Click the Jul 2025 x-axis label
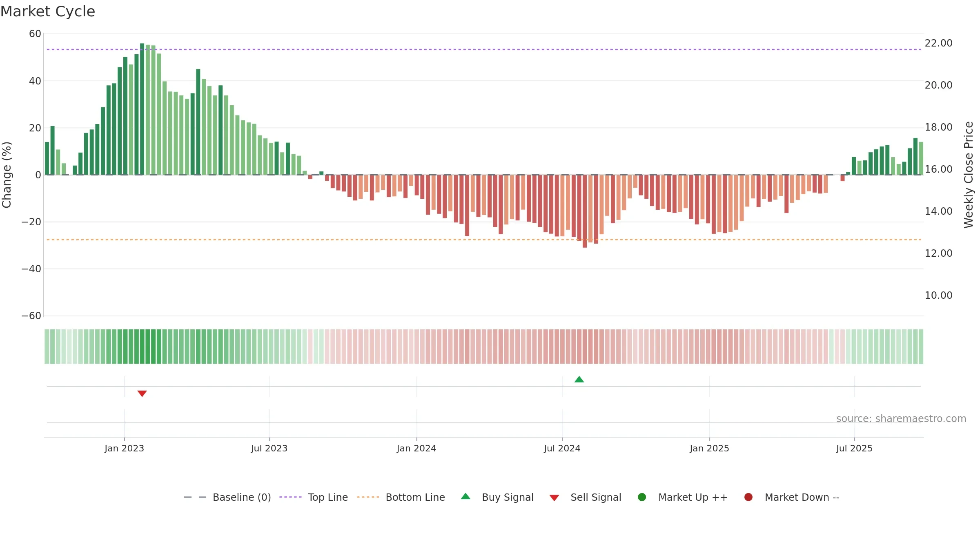The image size is (980, 551). tap(854, 448)
